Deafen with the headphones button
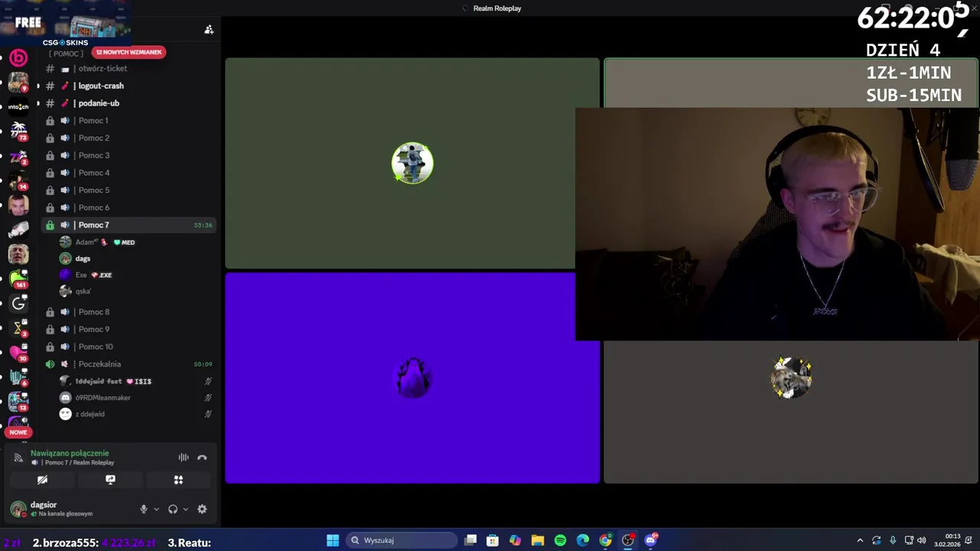 (173, 509)
